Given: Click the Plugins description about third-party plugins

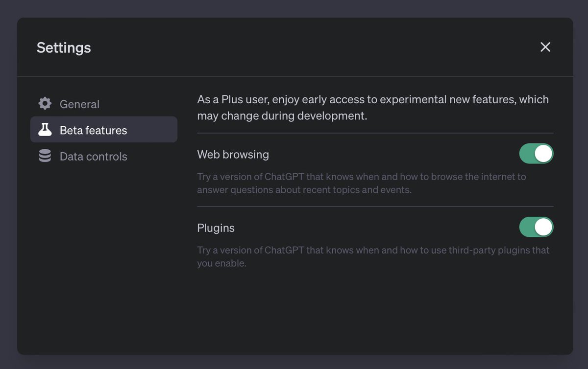Looking at the screenshot, I should [x=373, y=256].
